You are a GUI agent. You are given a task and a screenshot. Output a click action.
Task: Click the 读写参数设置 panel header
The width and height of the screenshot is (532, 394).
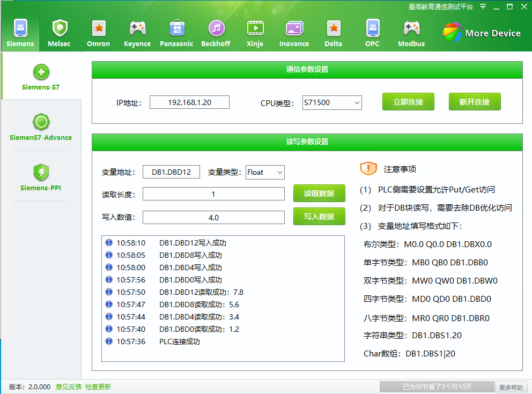coord(307,142)
